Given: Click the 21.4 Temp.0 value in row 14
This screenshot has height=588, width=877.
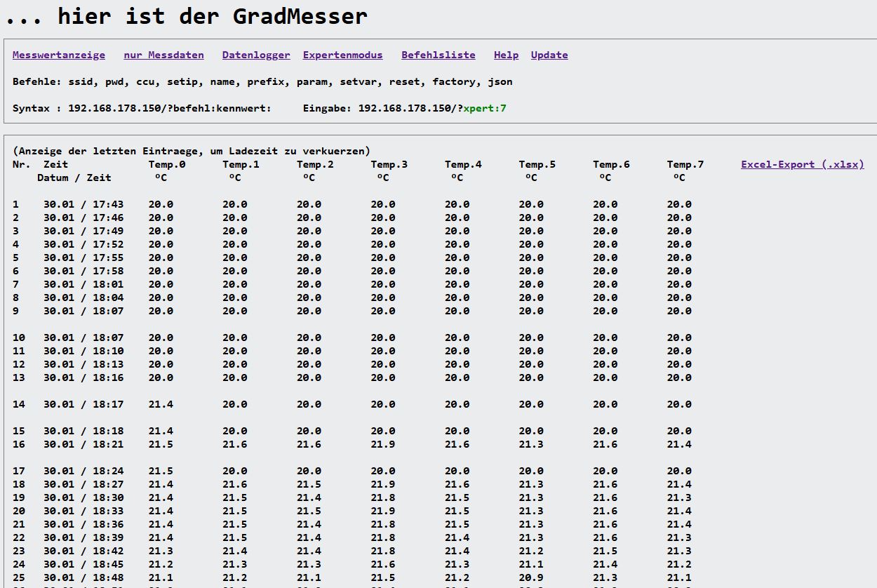Looking at the screenshot, I should 161,404.
